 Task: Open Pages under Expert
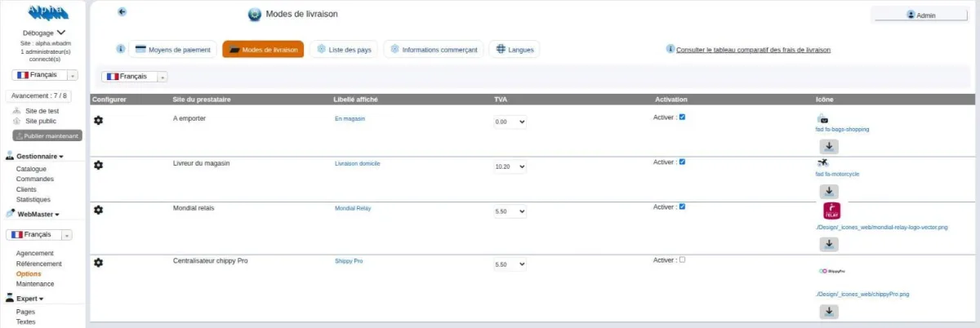[25, 312]
